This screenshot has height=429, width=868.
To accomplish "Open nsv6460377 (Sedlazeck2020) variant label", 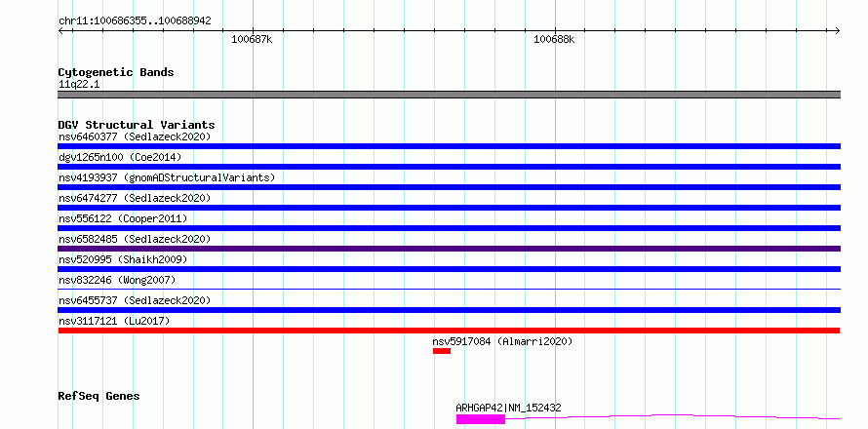I will pyautogui.click(x=135, y=136).
